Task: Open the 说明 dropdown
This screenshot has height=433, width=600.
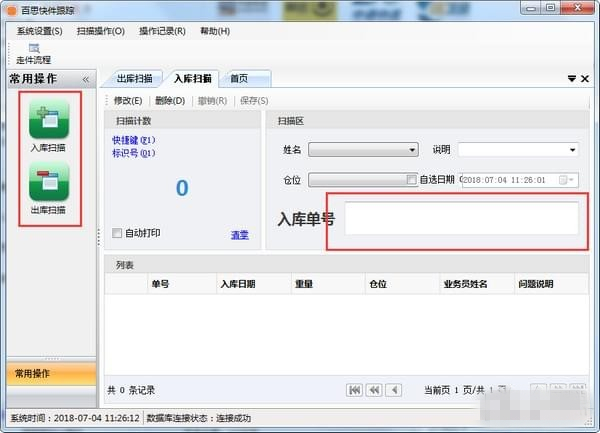Action: 518,150
